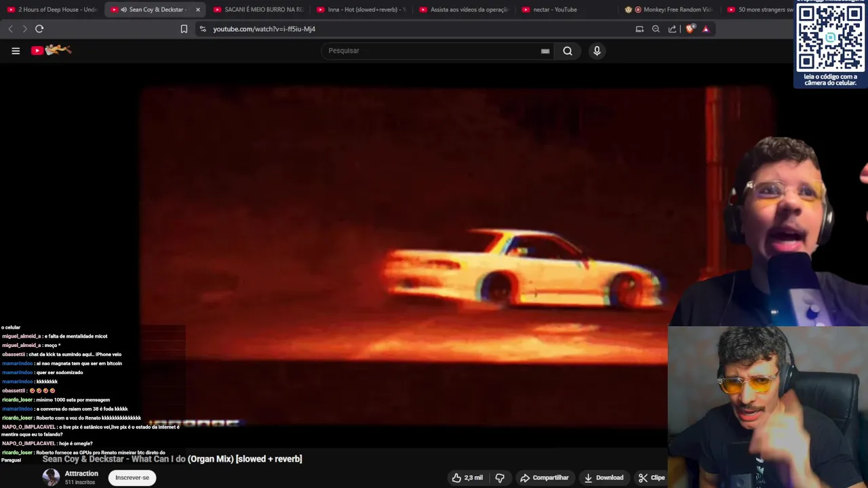868x488 pixels.
Task: Click the browser forward arrow
Action: pyautogui.click(x=24, y=28)
